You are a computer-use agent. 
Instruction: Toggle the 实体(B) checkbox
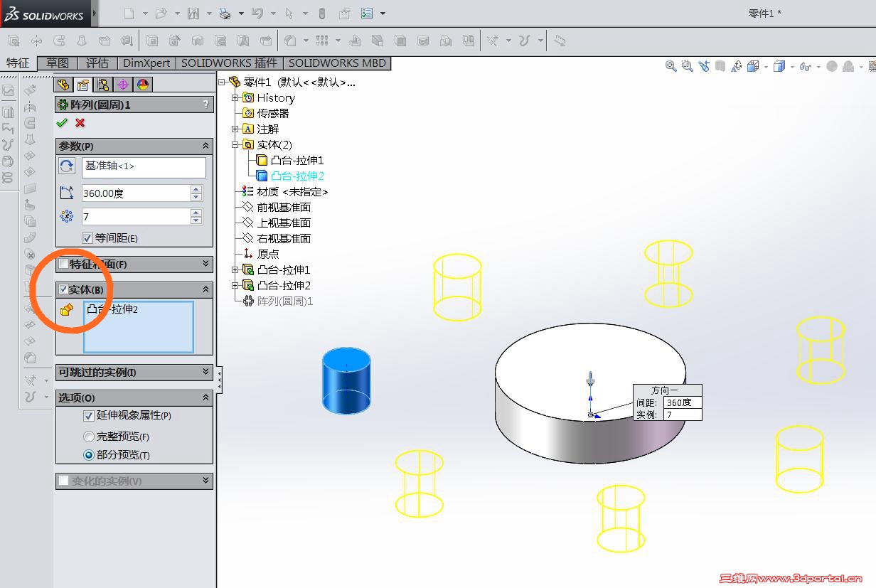63,289
